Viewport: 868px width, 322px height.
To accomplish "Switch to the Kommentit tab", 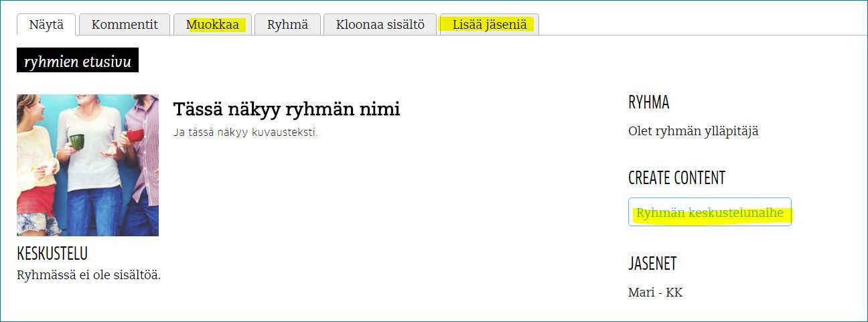I will pos(125,25).
